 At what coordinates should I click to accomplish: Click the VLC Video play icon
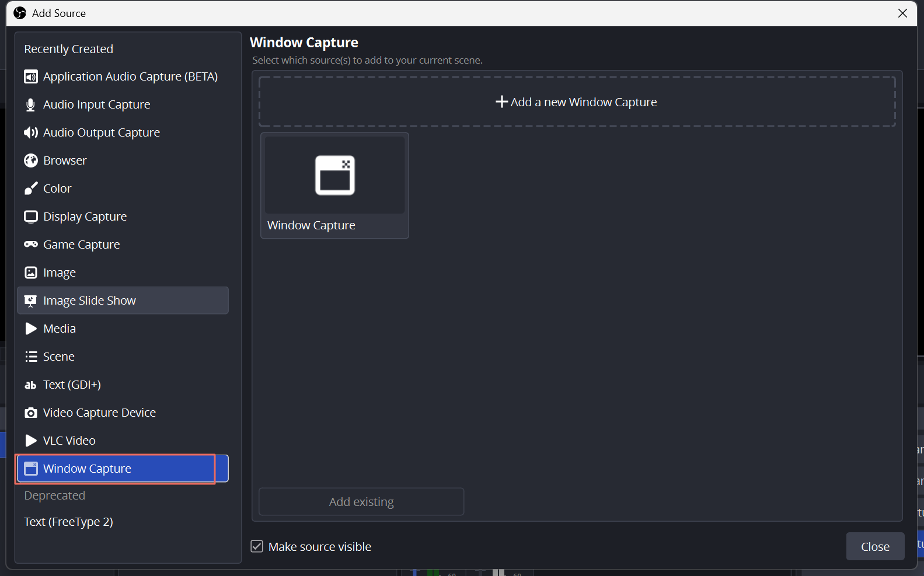coord(31,441)
